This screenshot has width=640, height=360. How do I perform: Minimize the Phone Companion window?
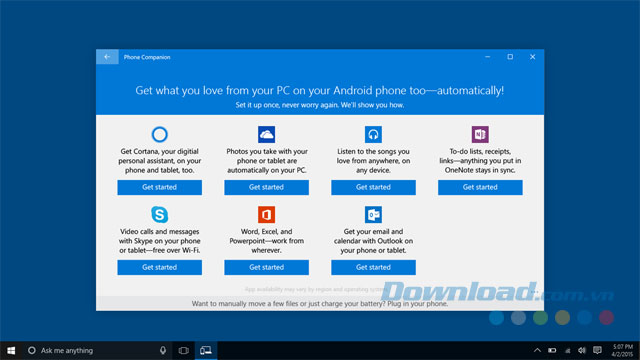coord(487,57)
